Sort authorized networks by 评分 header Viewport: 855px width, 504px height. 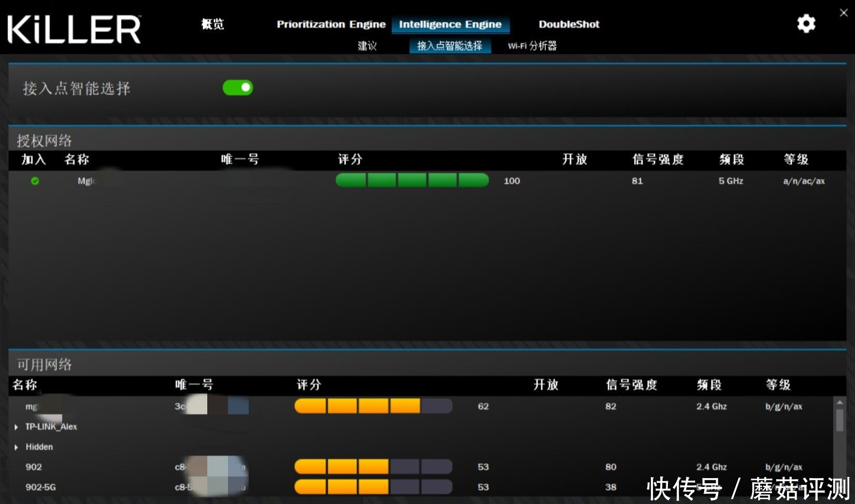350,160
